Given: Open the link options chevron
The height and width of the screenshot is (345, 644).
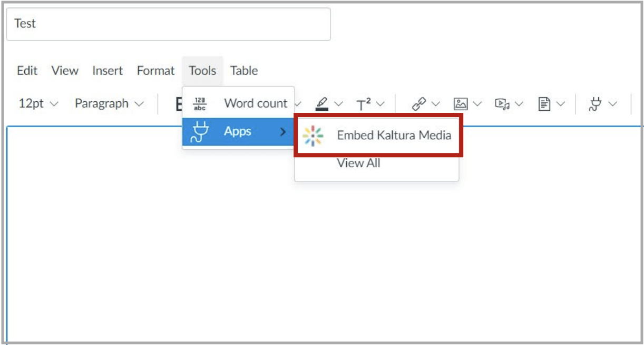Looking at the screenshot, I should coord(435,104).
